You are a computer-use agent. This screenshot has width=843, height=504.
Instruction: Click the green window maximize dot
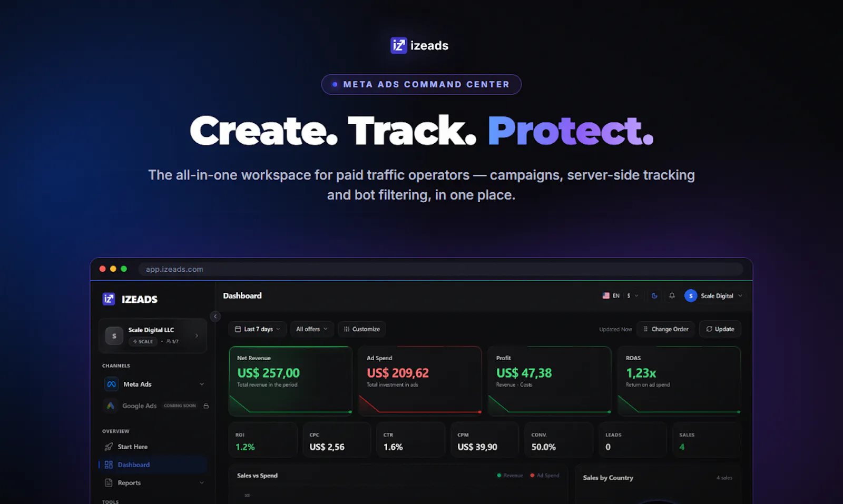124,269
